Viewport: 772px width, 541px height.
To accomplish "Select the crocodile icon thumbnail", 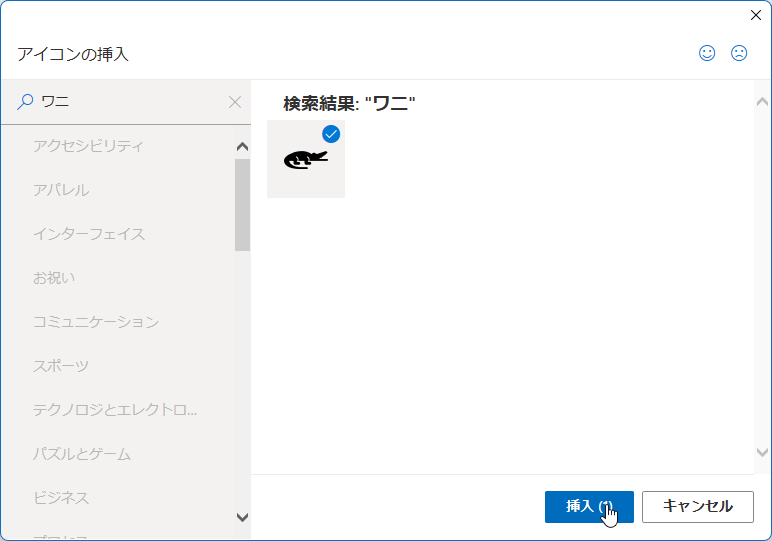I will point(305,160).
